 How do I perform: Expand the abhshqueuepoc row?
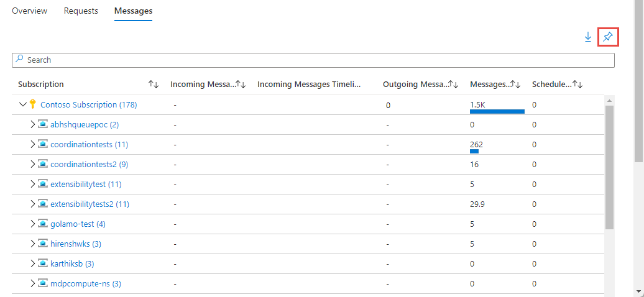click(x=34, y=124)
